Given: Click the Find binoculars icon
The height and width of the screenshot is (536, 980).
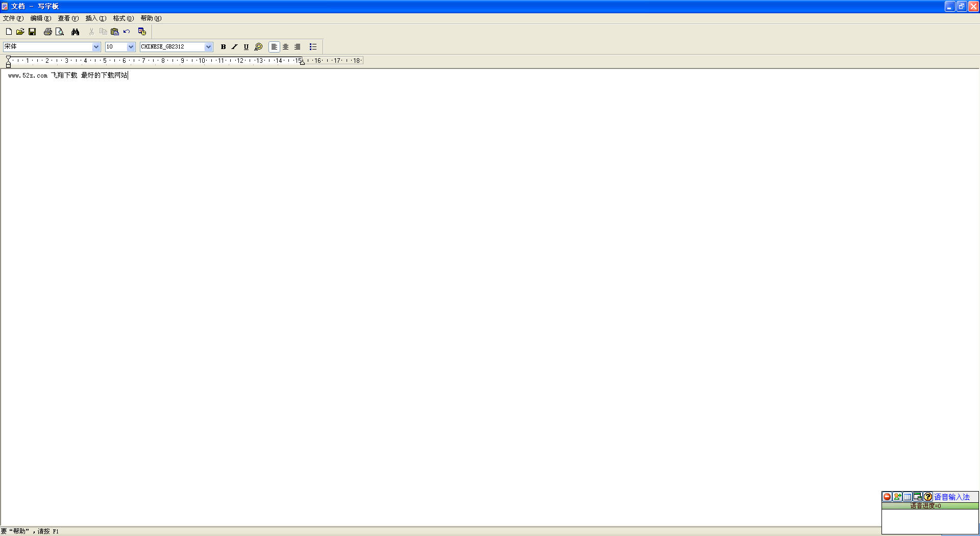Looking at the screenshot, I should coord(76,32).
